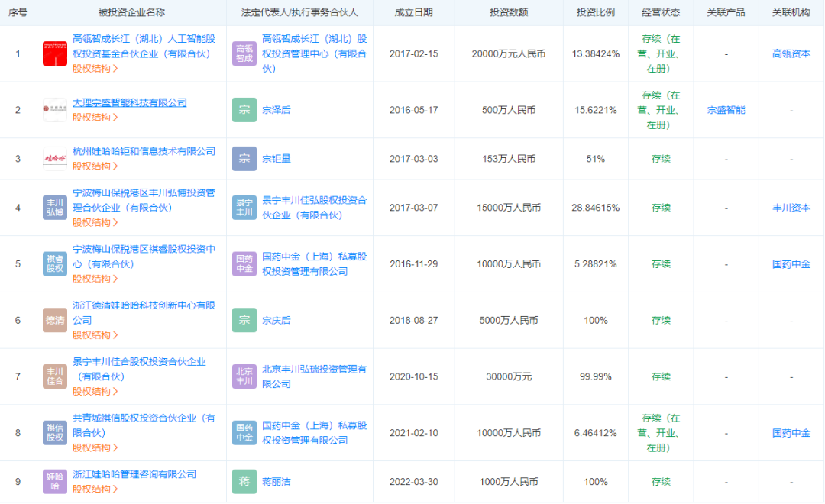Open 宗盛智能 related product link
825x504 pixels.
pyautogui.click(x=726, y=110)
